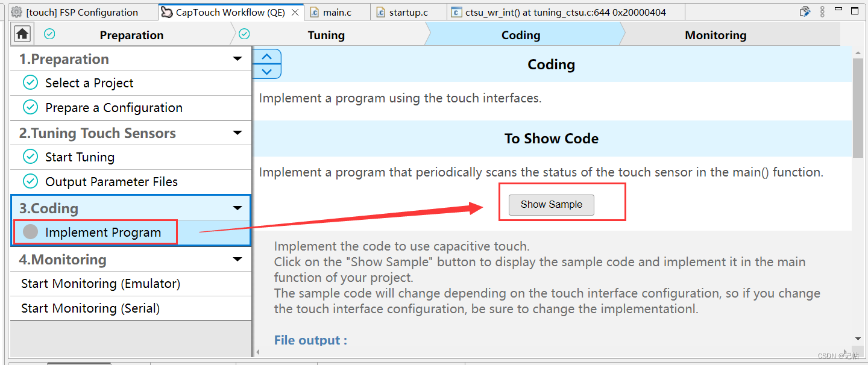This screenshot has width=868, height=365.
Task: Close the CapTouch Workflow (QE) tab
Action: (x=295, y=12)
